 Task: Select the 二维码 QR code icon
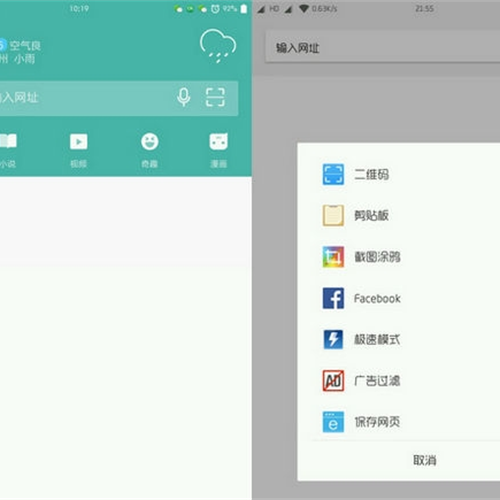333,174
